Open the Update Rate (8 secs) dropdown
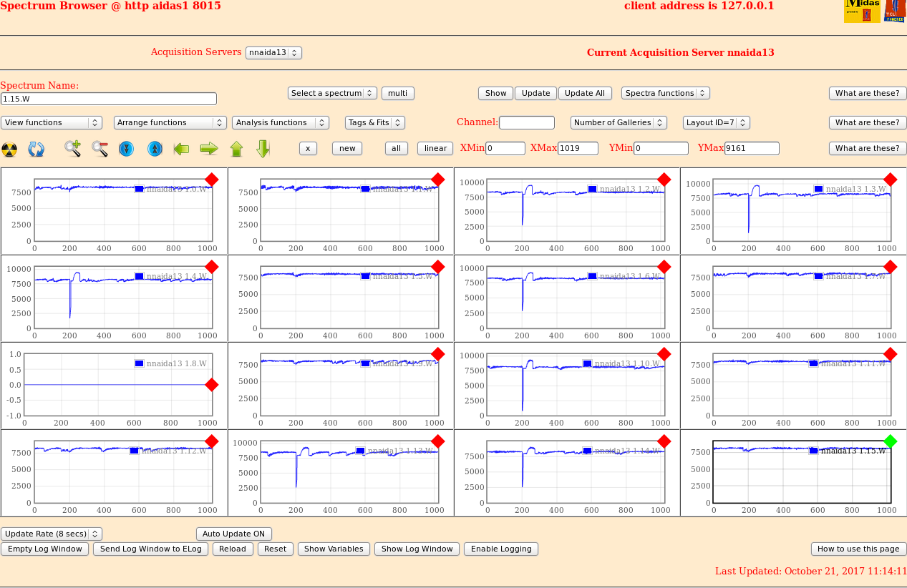The image size is (907, 588). pos(52,534)
